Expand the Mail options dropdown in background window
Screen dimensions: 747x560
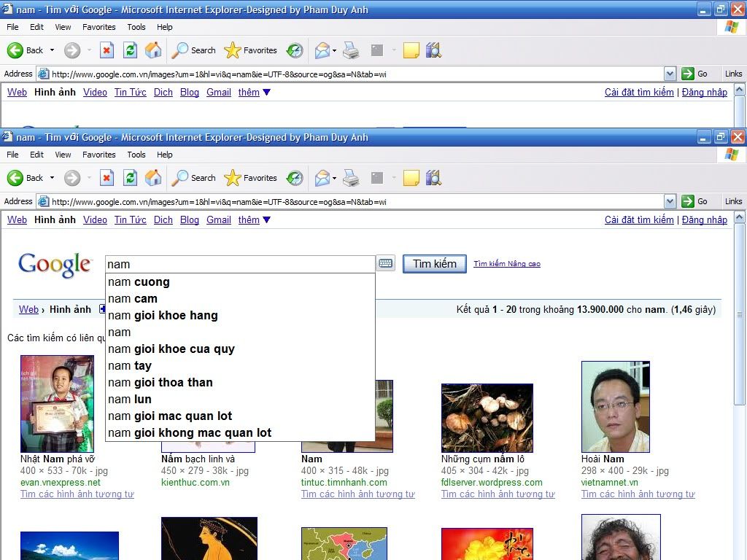(x=334, y=50)
